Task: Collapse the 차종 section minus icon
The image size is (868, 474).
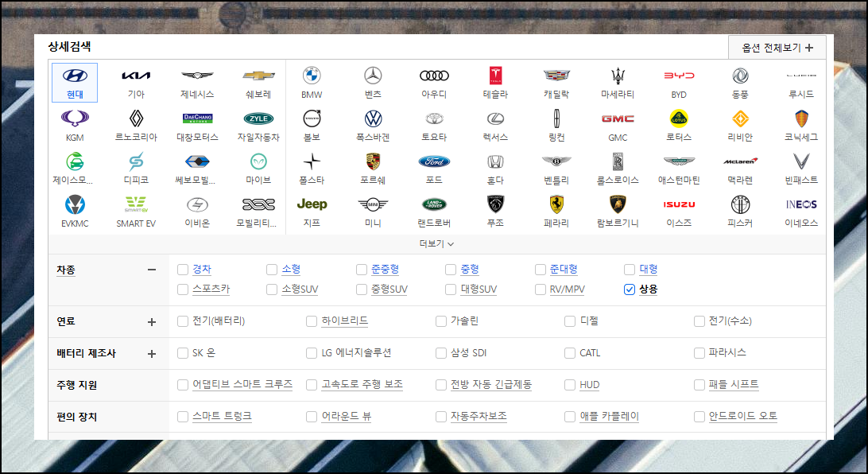Action: tap(152, 270)
